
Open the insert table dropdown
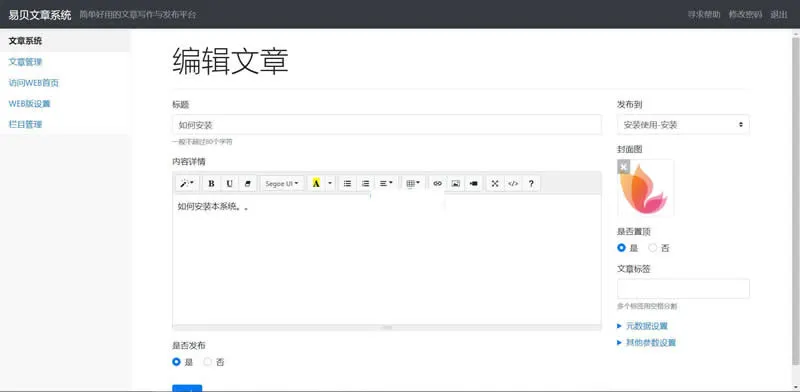pyautogui.click(x=413, y=183)
